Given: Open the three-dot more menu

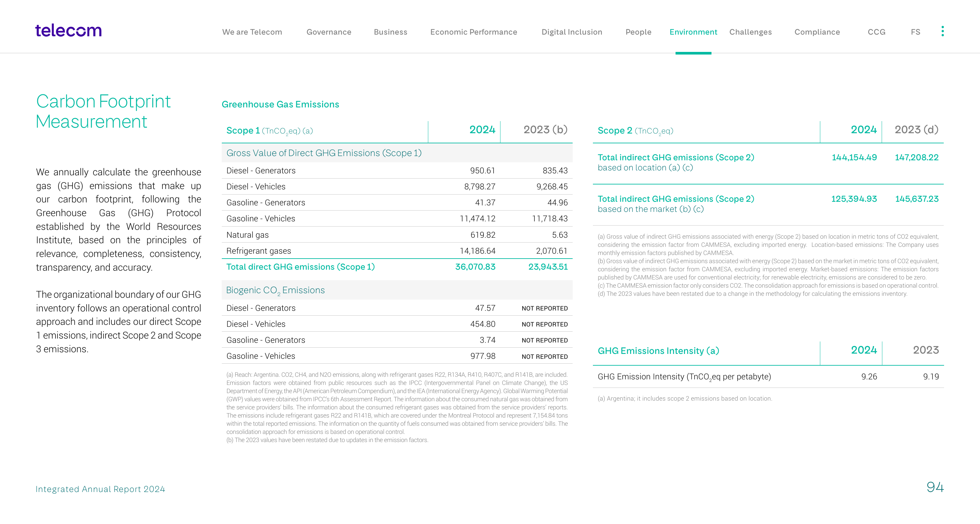Looking at the screenshot, I should 942,31.
